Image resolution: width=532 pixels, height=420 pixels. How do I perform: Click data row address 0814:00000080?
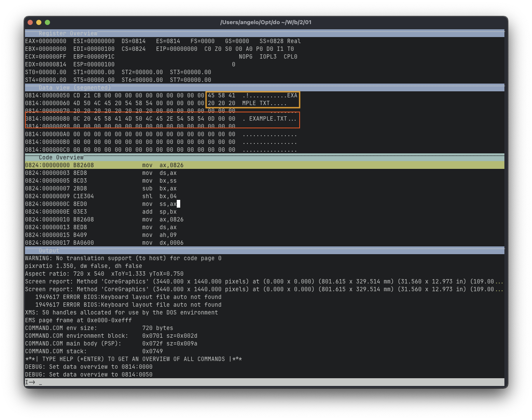[x=47, y=118]
